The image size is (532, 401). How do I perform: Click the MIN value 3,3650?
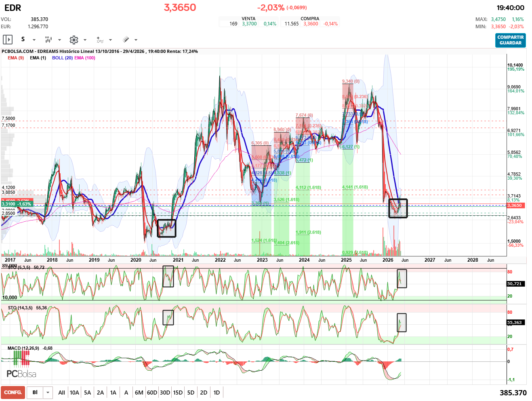coord(498,27)
